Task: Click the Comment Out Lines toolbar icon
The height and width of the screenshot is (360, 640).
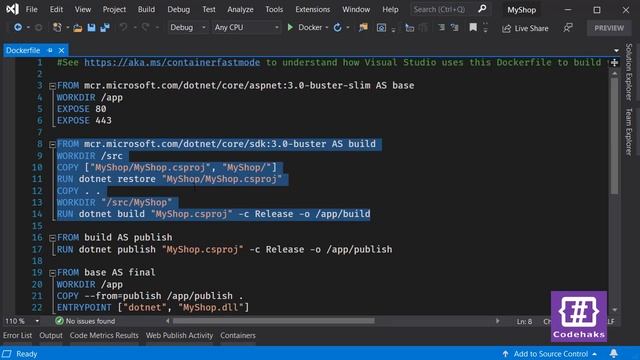Action: (441, 27)
